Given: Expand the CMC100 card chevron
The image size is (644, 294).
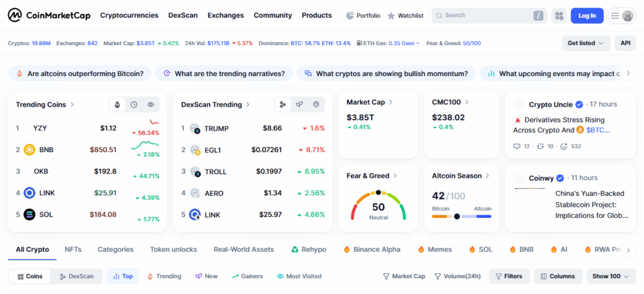Looking at the screenshot, I should [x=467, y=102].
